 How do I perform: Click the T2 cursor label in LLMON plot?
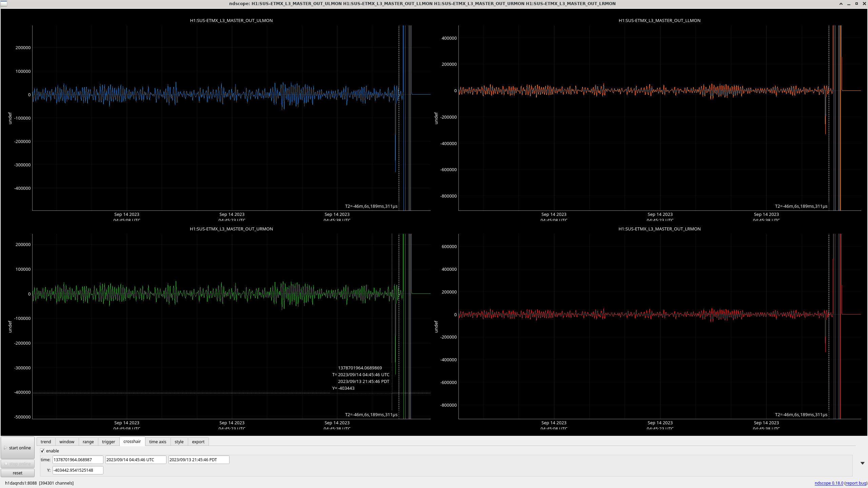(801, 206)
